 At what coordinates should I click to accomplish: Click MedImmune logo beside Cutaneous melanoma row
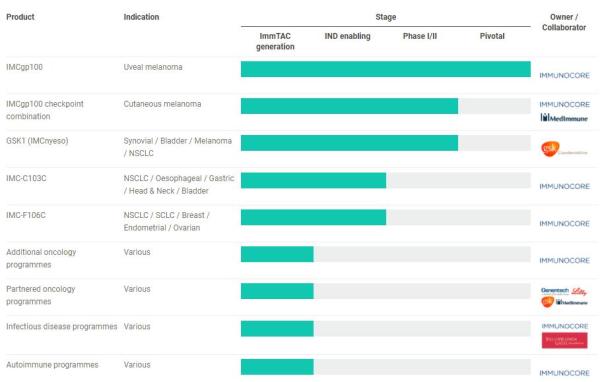(564, 117)
